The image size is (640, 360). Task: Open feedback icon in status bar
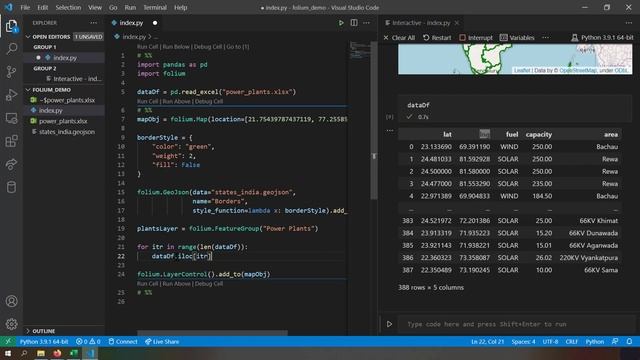click(615, 342)
